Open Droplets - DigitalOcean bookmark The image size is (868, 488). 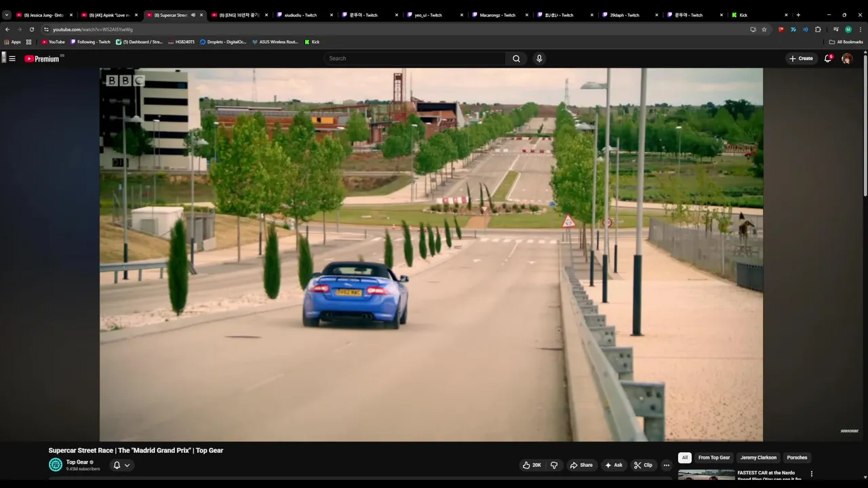tap(223, 42)
